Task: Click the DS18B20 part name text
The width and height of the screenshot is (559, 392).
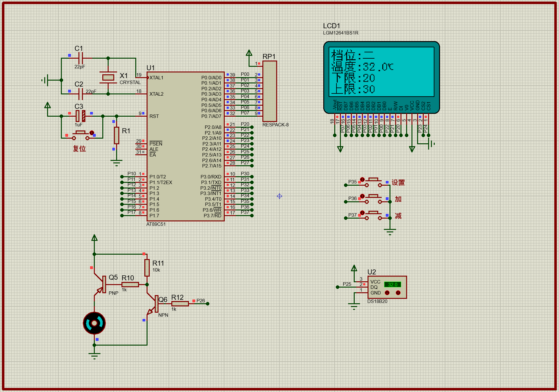Action: 377,301
